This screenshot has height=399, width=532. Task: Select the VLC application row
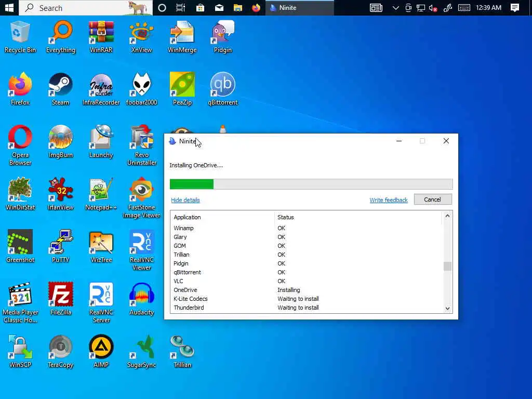(307, 281)
